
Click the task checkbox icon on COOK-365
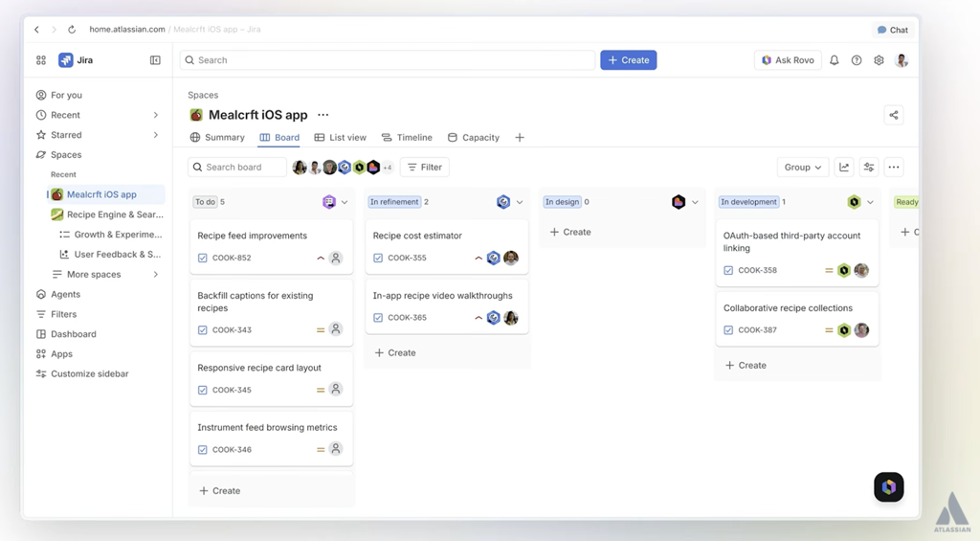(x=378, y=318)
